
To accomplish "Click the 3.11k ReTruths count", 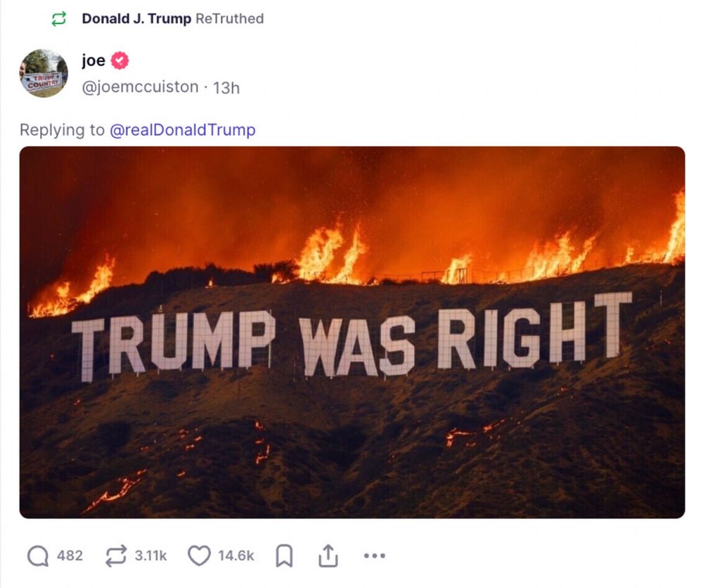I will pyautogui.click(x=150, y=556).
